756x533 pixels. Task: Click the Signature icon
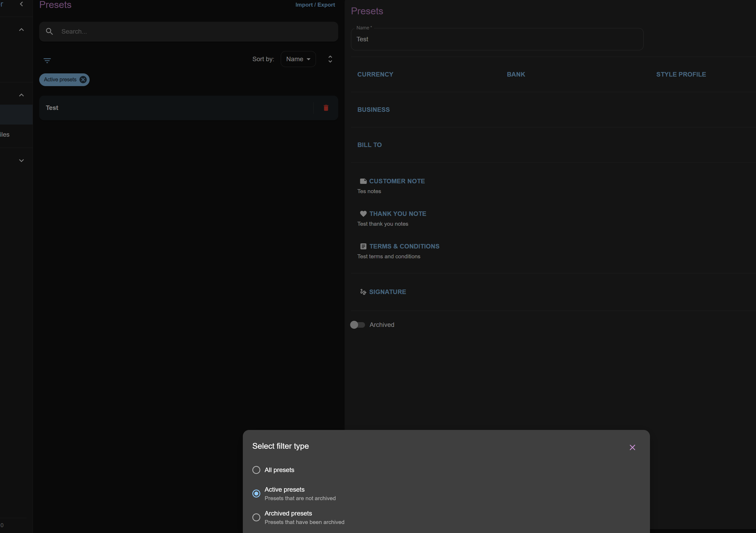[363, 292]
